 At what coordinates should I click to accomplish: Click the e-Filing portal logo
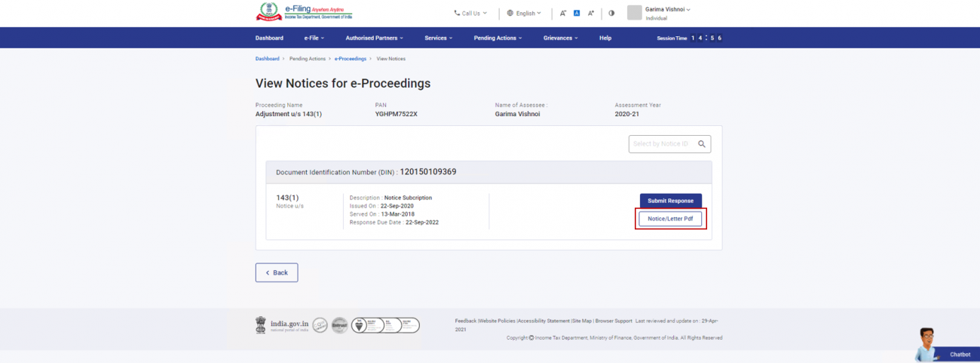[304, 12]
